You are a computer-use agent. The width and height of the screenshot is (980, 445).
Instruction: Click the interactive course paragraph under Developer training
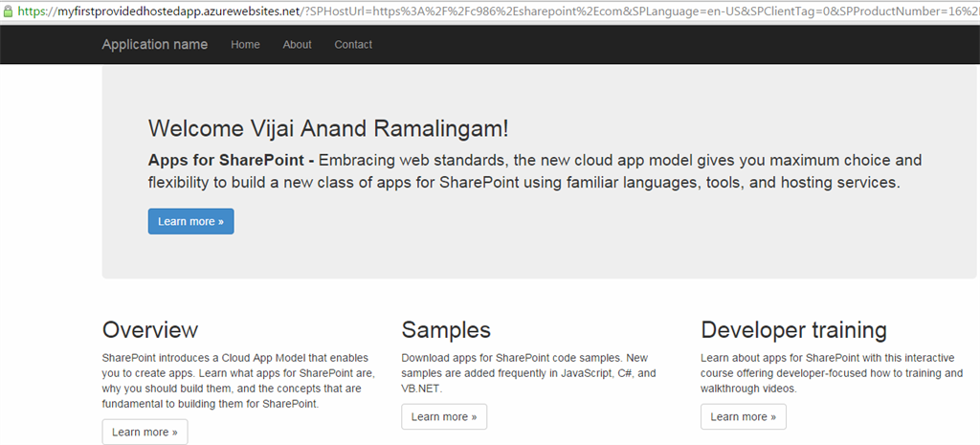pos(831,373)
